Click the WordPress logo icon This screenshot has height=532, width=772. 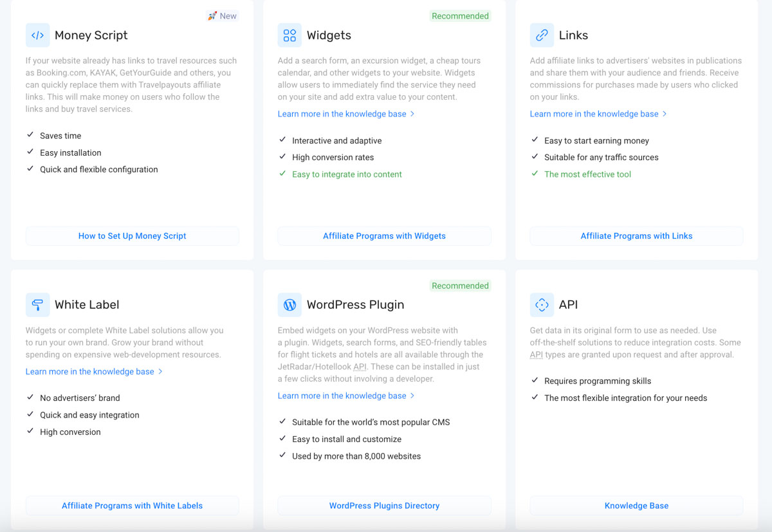coord(289,305)
